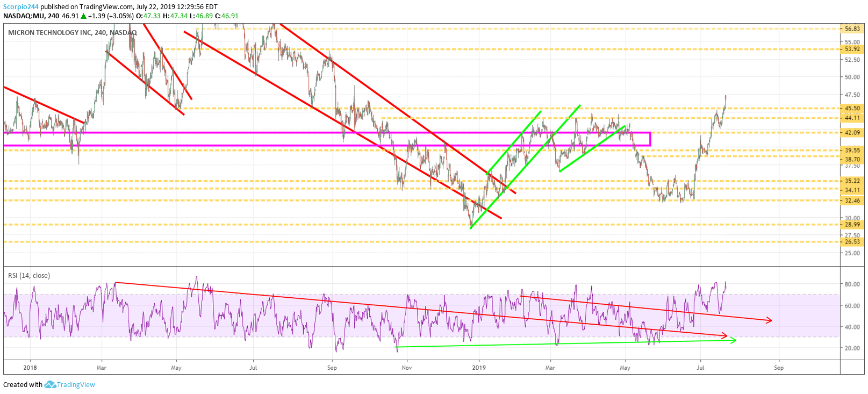This screenshot has height=394, width=868.
Task: Click the O:47.33 open value
Action: point(148,16)
